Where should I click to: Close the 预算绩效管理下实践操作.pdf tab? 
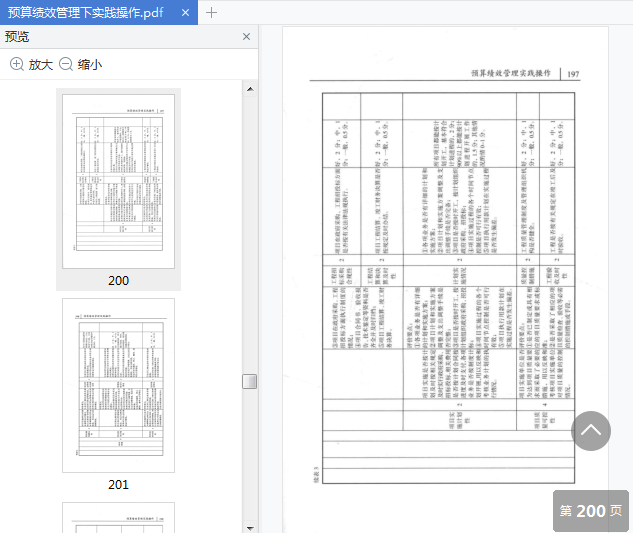[x=185, y=13]
